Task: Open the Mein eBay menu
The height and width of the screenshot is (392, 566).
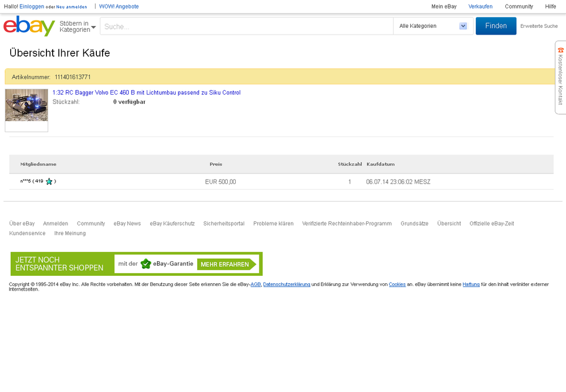Action: pos(444,7)
